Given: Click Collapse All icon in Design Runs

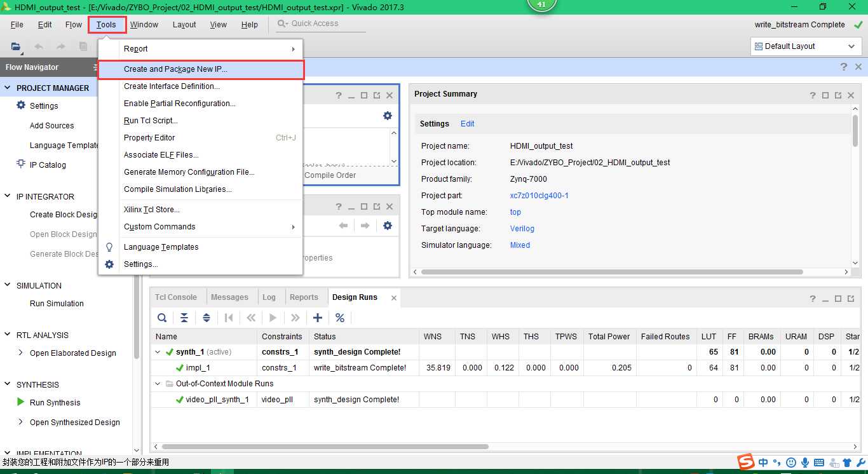Looking at the screenshot, I should pos(184,318).
